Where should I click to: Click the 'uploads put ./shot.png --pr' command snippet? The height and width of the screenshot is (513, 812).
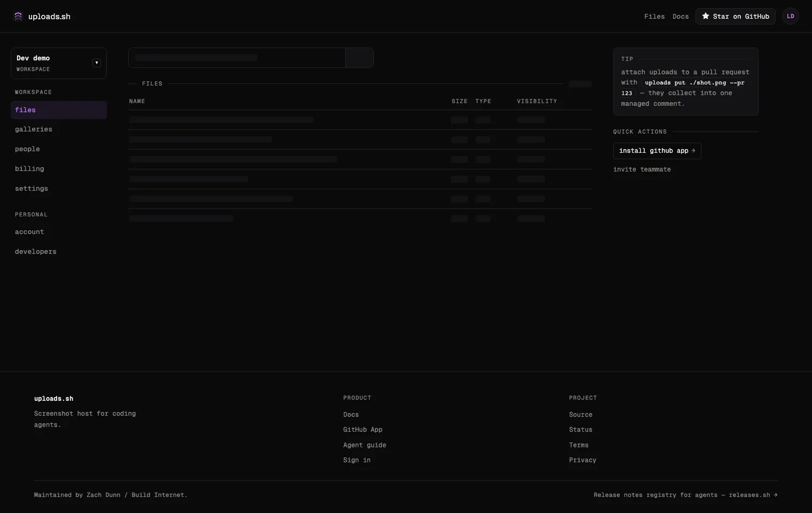pos(694,83)
